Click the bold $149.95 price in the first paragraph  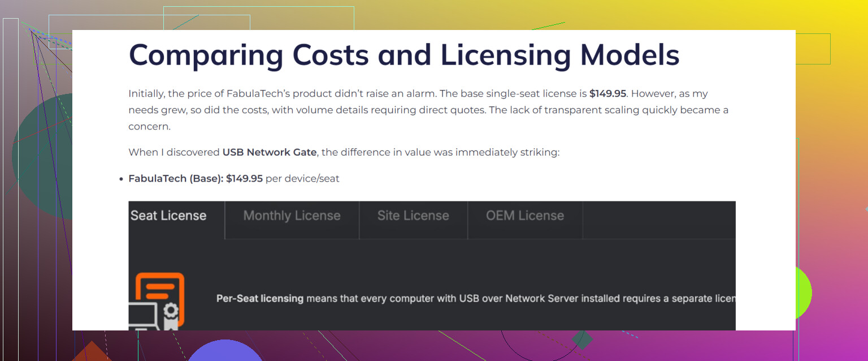point(607,94)
